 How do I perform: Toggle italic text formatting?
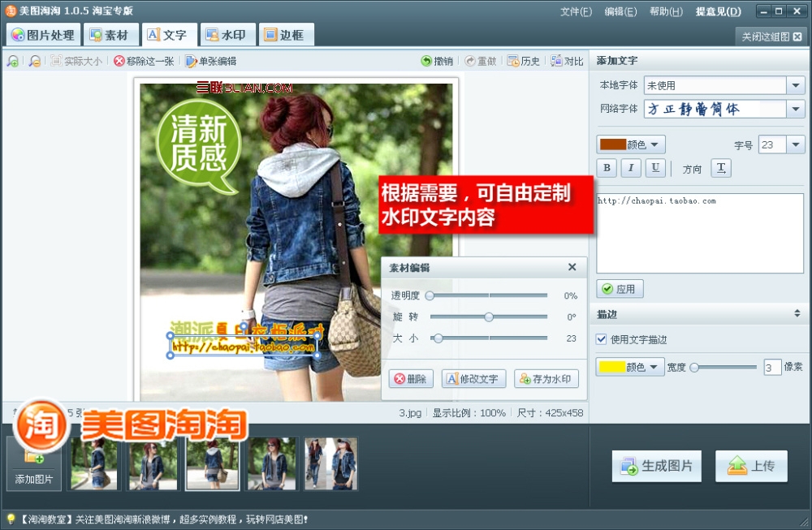point(631,168)
